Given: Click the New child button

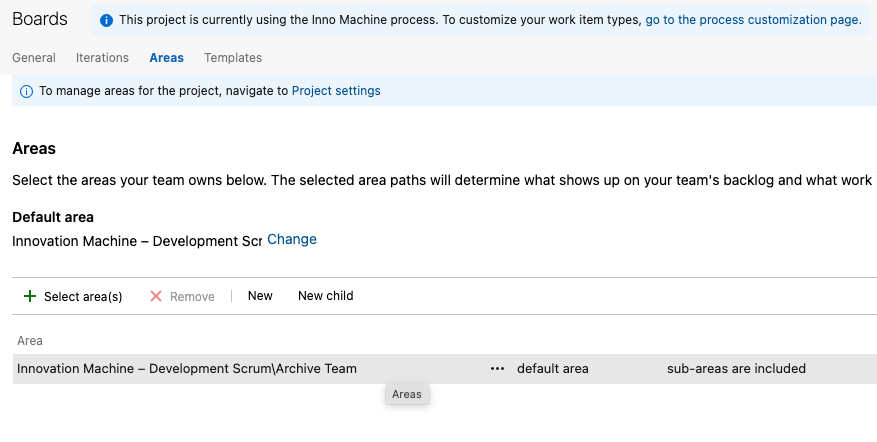Looking at the screenshot, I should 326,296.
